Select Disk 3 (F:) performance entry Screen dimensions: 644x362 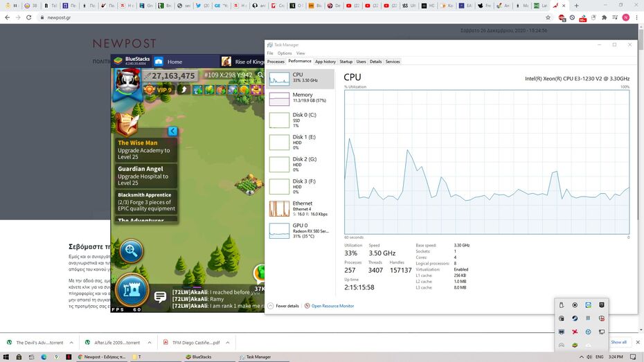coord(301,186)
